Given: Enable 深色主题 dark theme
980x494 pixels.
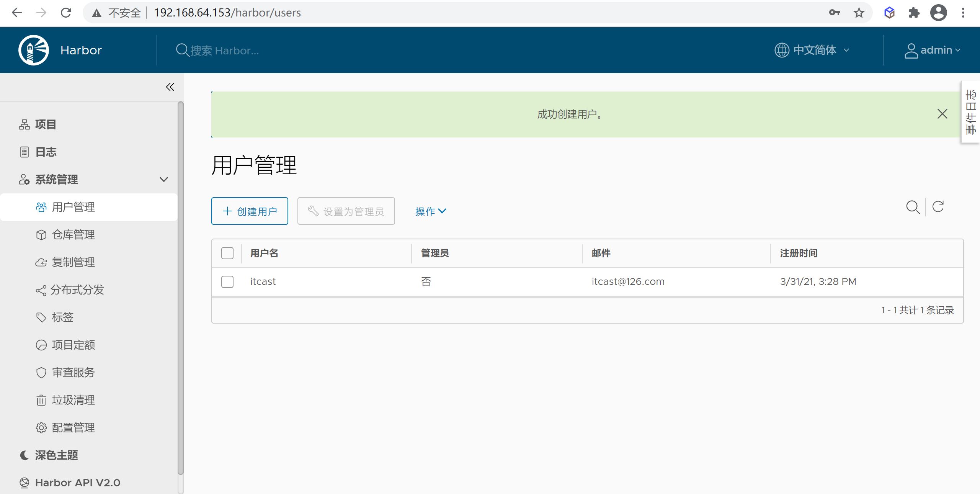Looking at the screenshot, I should pos(56,455).
